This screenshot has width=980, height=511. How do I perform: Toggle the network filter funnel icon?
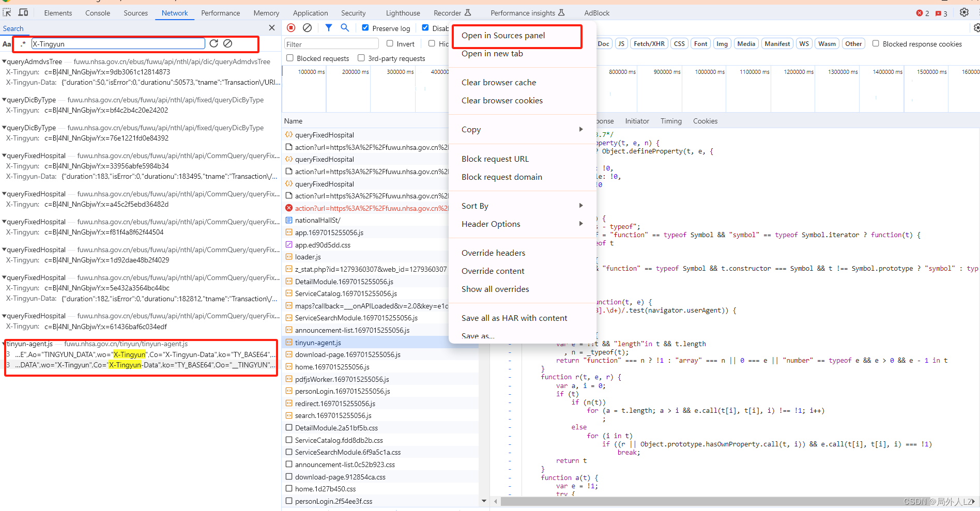point(328,28)
